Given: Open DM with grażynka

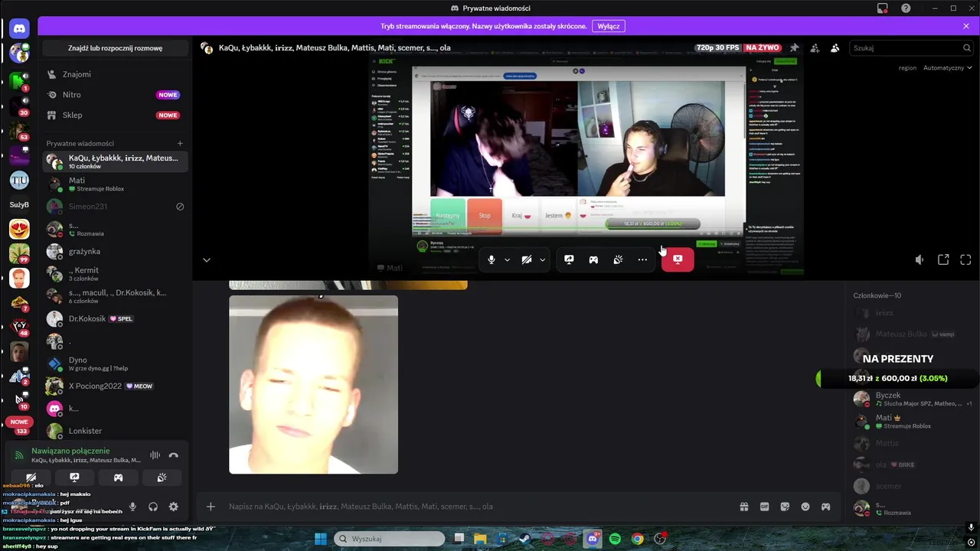Looking at the screenshot, I should [115, 251].
